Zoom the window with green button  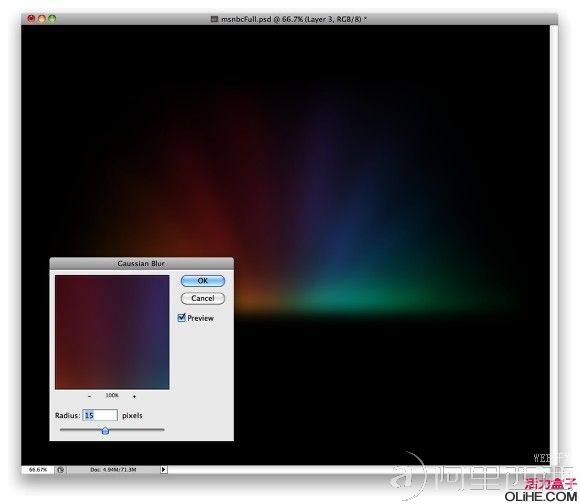(52, 18)
